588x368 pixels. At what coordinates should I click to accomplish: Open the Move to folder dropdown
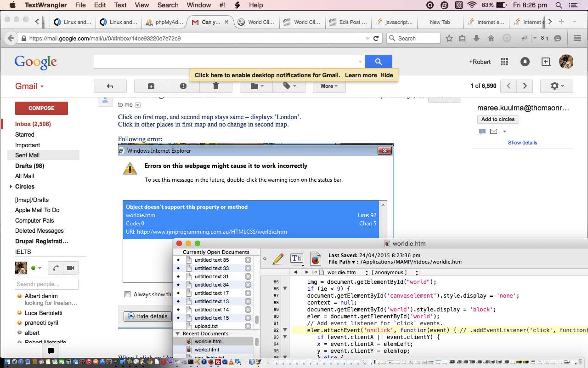256,86
